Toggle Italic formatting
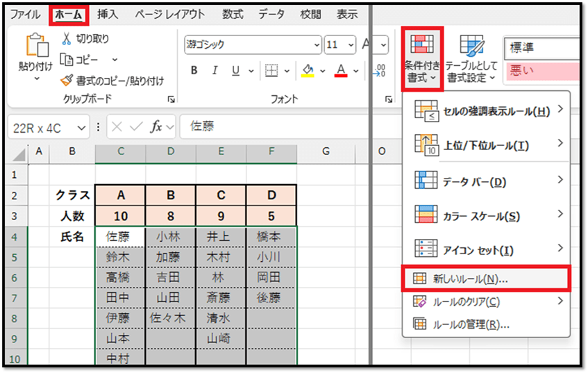Image resolution: width=588 pixels, height=373 pixels. tap(215, 71)
